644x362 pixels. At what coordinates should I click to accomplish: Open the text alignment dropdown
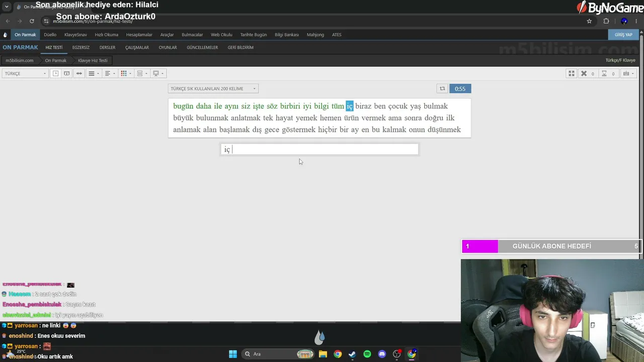point(109,73)
